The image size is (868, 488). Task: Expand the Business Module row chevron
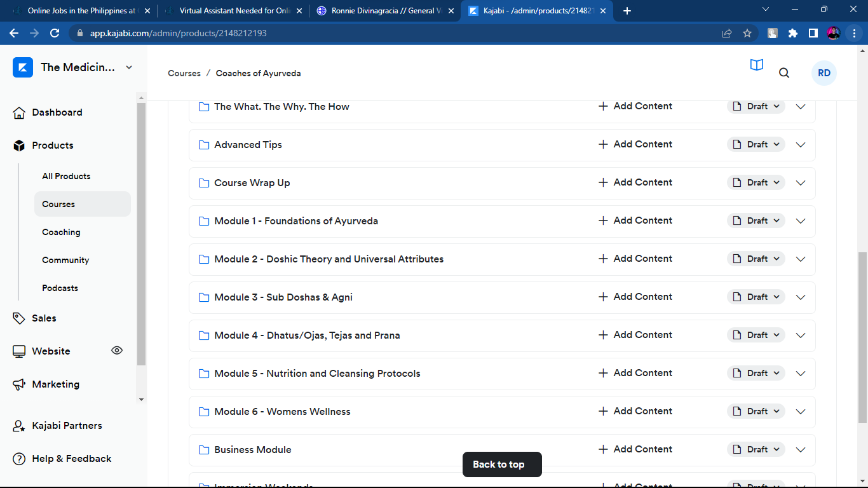[x=801, y=450]
